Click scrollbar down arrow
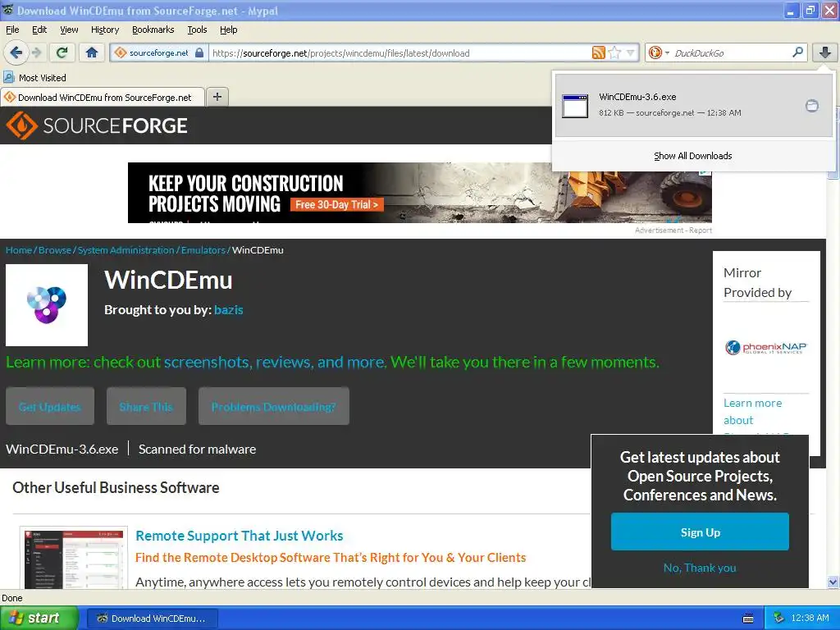 [833, 582]
